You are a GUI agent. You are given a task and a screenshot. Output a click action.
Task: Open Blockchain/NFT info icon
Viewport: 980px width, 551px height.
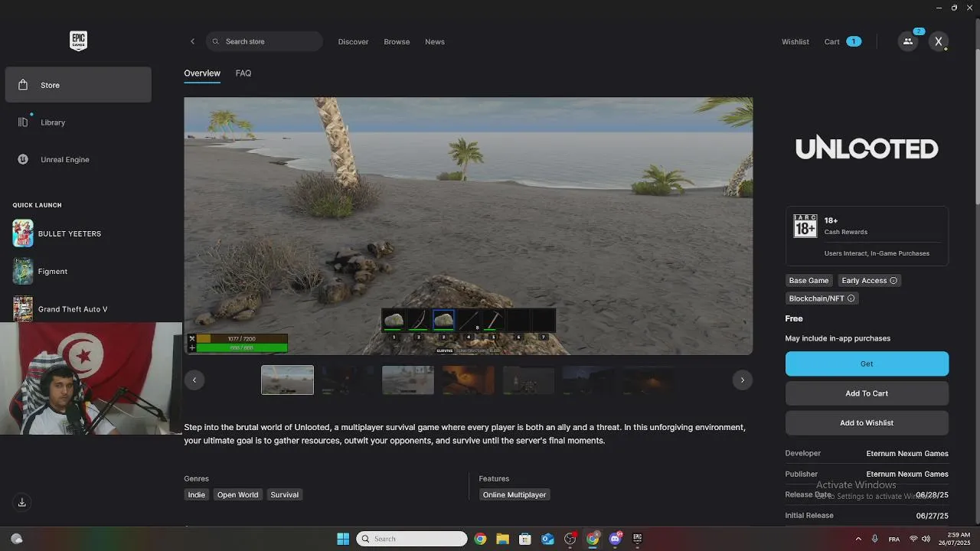coord(851,298)
